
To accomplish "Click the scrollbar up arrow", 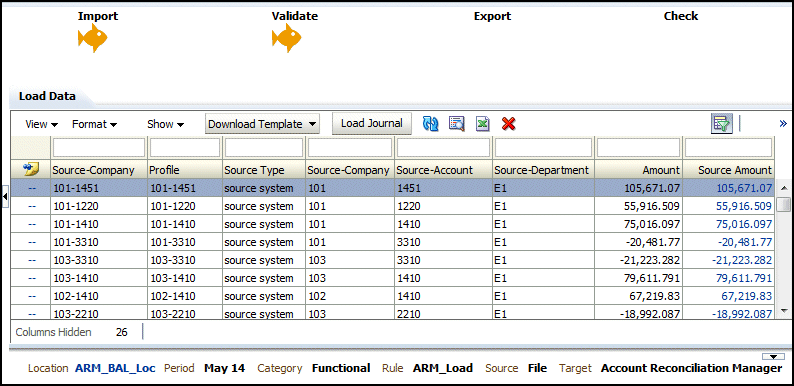I will pos(784,188).
